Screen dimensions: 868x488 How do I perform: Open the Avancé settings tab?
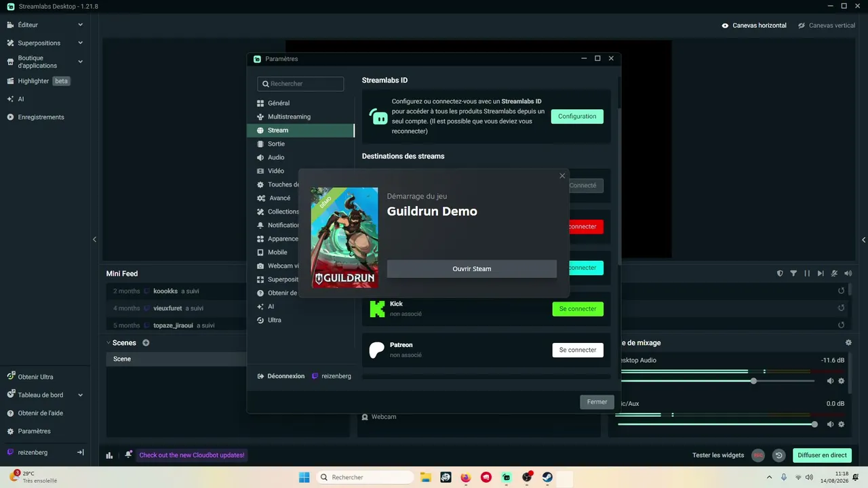[x=273, y=198]
